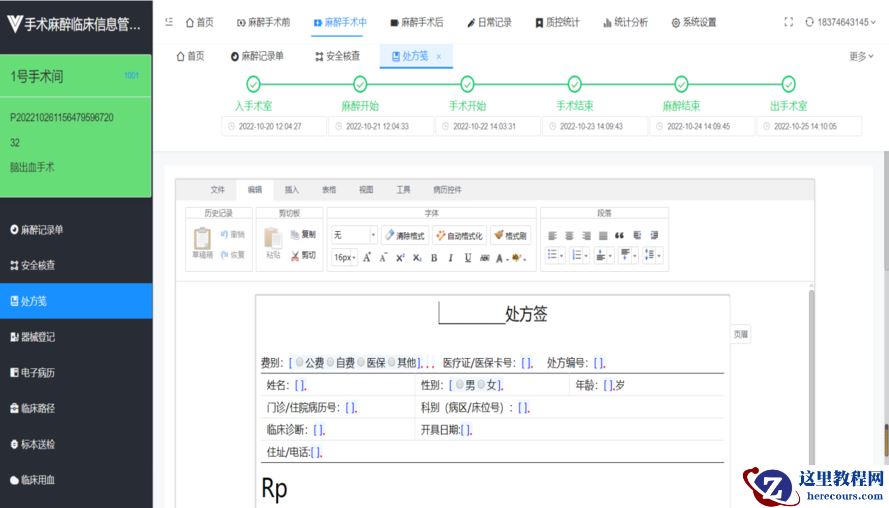The width and height of the screenshot is (889, 508).
Task: Click the 清除格式 button
Action: (x=404, y=235)
